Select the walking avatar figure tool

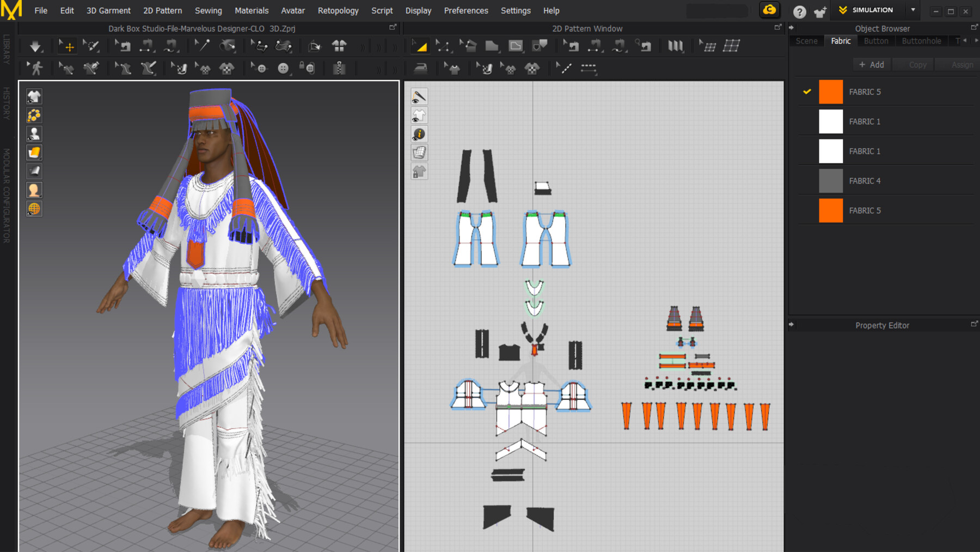pyautogui.click(x=35, y=68)
